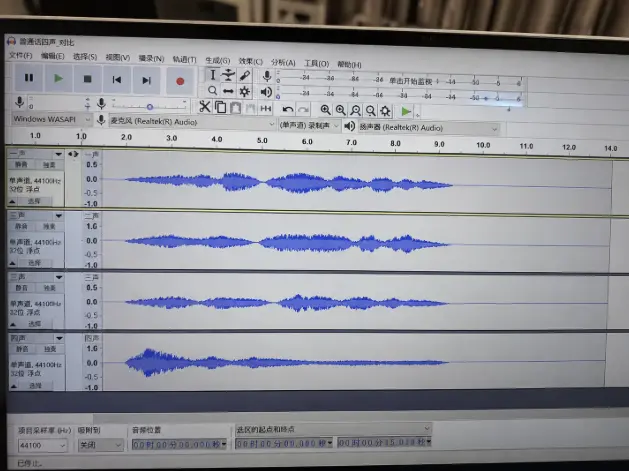Click the selection end time field
629x471 pixels.
384,442
